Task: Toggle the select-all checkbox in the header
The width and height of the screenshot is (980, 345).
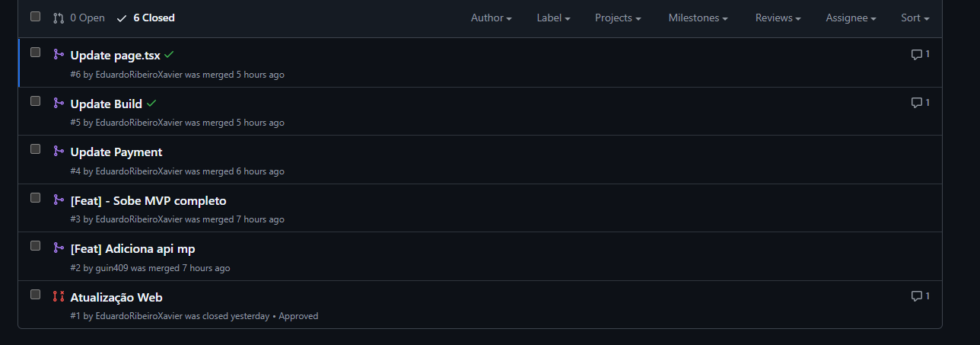Action: click(35, 17)
